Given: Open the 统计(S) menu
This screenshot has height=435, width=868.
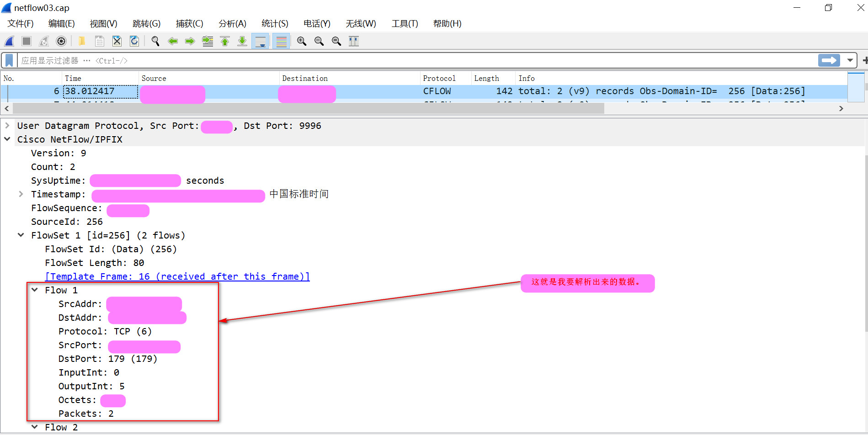Looking at the screenshot, I should (274, 23).
